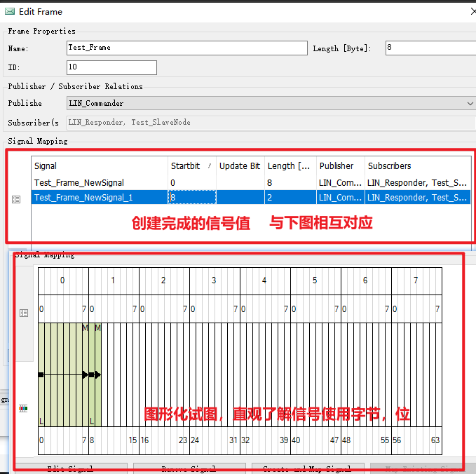
Task: Click byte 5 header in layout grid
Action: (x=315, y=280)
